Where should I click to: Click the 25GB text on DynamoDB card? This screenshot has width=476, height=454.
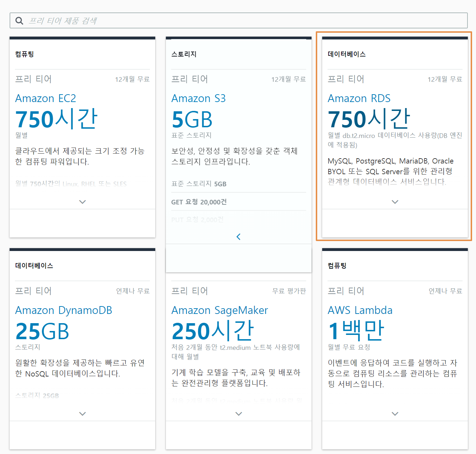click(42, 331)
